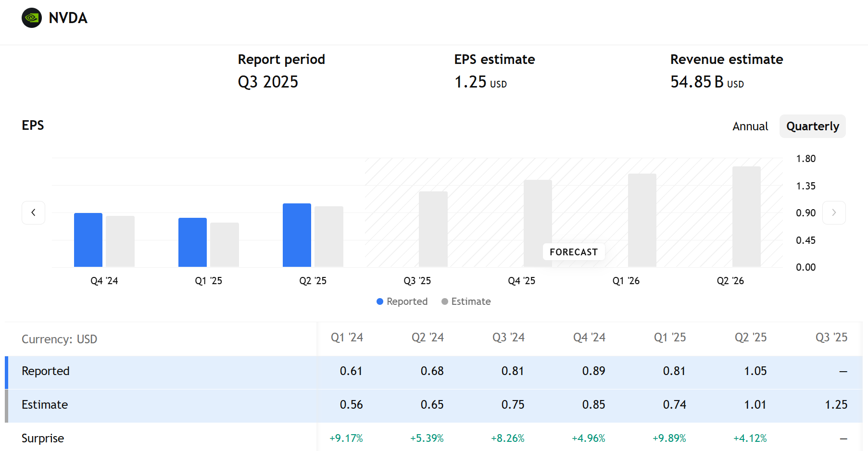Click the left chevron to view earlier quarters
Image resolution: width=868 pixels, height=451 pixels.
pyautogui.click(x=33, y=212)
